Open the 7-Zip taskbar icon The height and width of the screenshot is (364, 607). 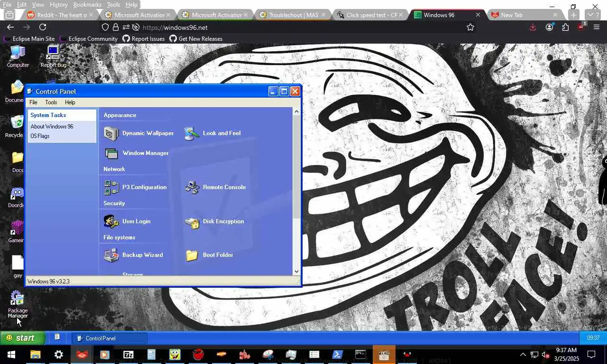(x=129, y=355)
